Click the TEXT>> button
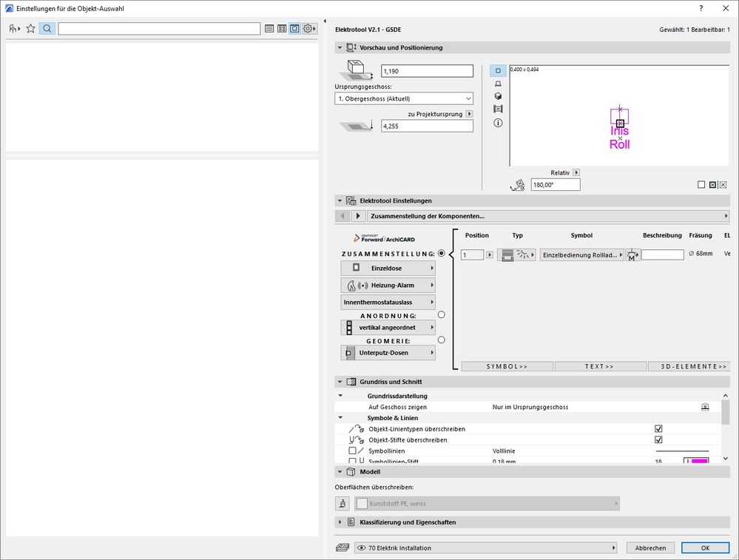This screenshot has width=739, height=560. point(600,366)
